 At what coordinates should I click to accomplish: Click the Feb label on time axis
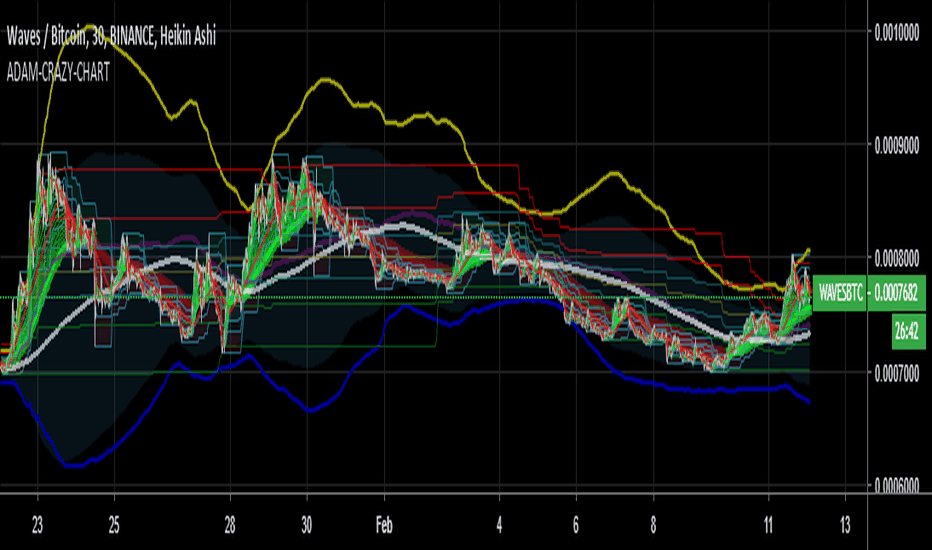[x=384, y=526]
